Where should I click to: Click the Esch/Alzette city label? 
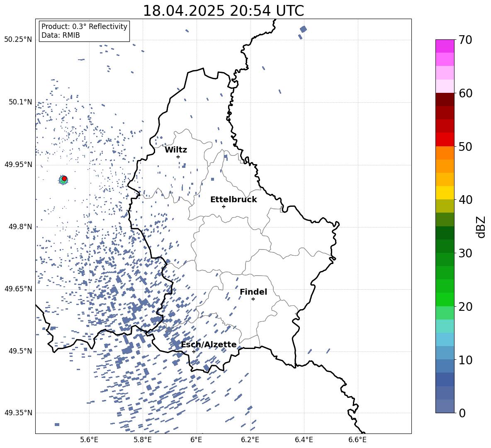(x=209, y=345)
